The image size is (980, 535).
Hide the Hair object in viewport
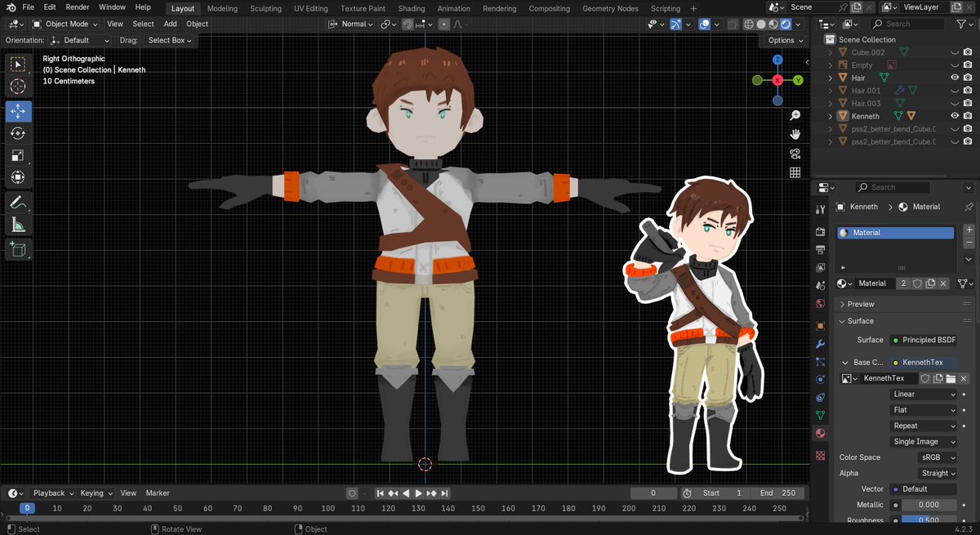tap(954, 78)
